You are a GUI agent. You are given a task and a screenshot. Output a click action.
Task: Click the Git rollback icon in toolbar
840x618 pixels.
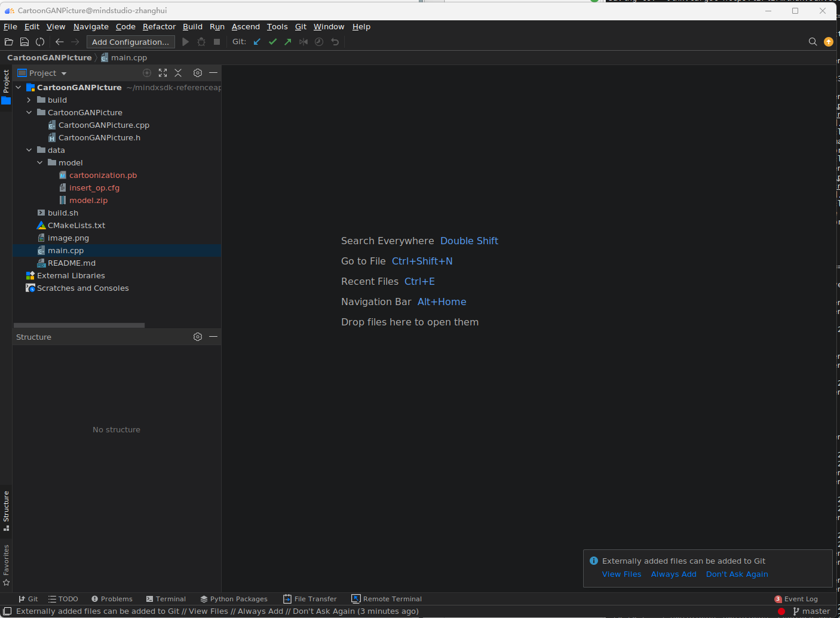click(335, 42)
